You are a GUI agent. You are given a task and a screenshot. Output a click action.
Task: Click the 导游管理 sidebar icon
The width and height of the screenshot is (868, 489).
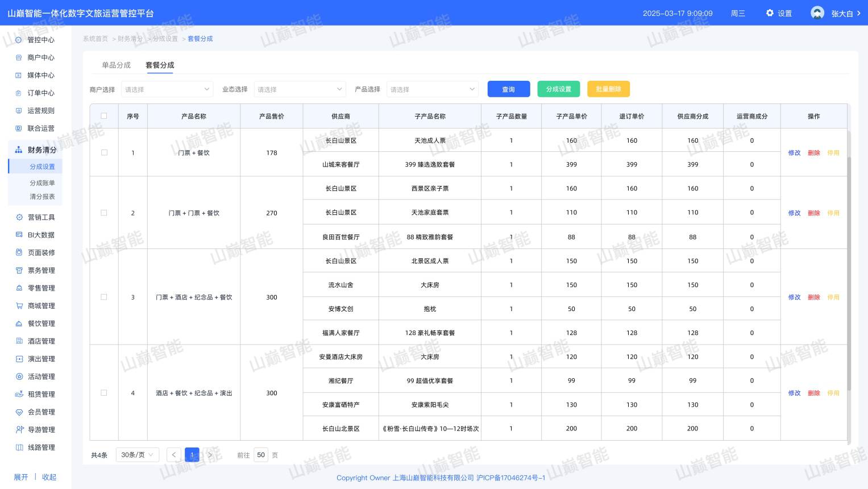coord(19,430)
